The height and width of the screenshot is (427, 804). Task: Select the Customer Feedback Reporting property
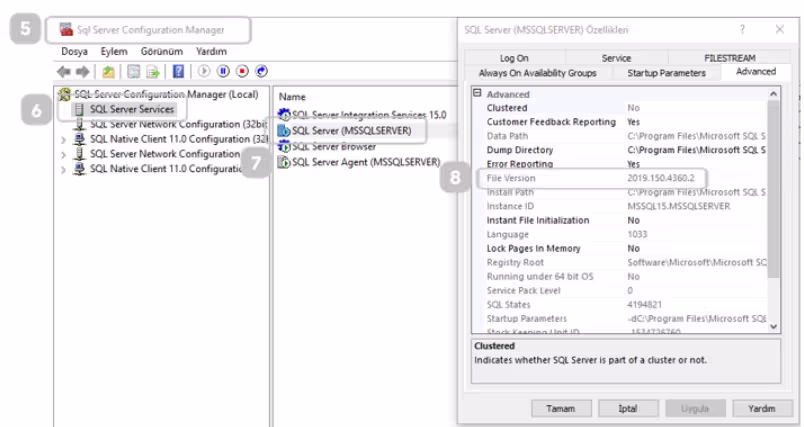[626, 122]
